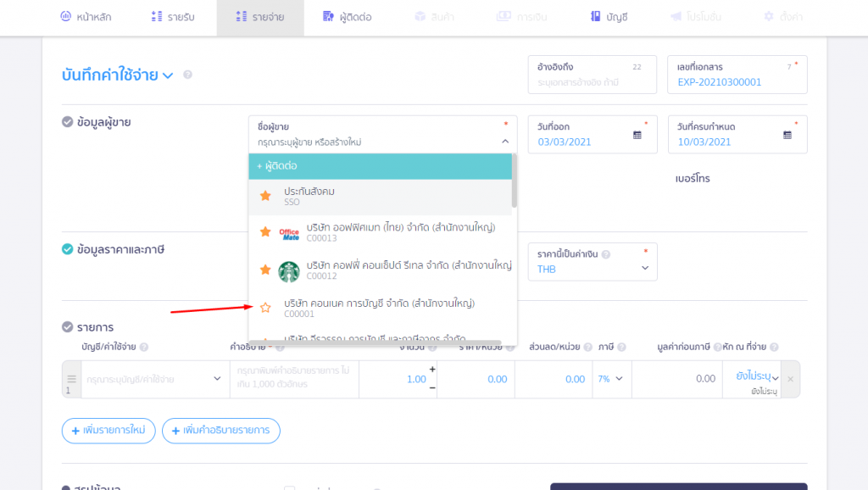Open calendar icon in วันที่ออก field
This screenshot has height=490, width=868.
[637, 135]
